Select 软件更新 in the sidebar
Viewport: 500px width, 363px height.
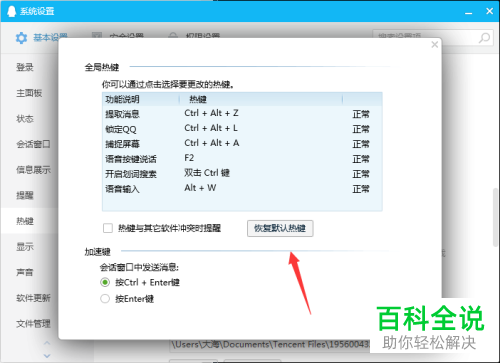tap(33, 298)
